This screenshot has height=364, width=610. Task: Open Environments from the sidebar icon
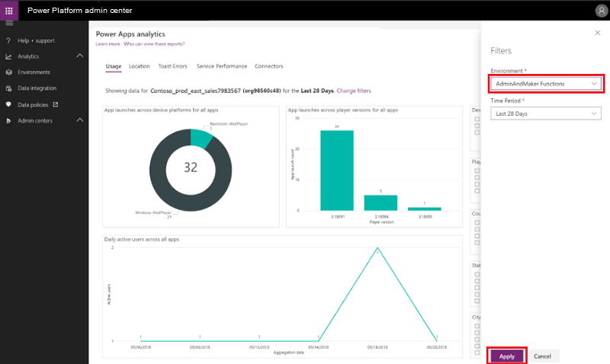tap(8, 72)
